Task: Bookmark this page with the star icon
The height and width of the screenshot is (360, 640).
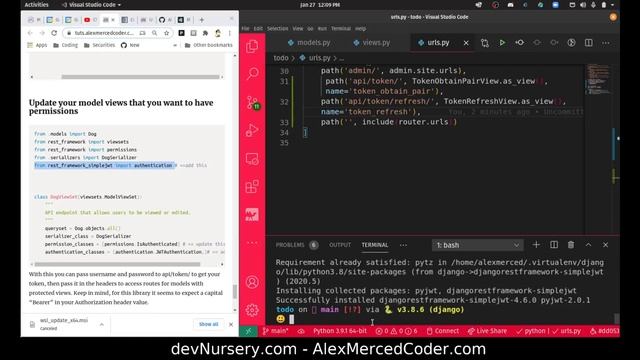Action: pos(167,33)
